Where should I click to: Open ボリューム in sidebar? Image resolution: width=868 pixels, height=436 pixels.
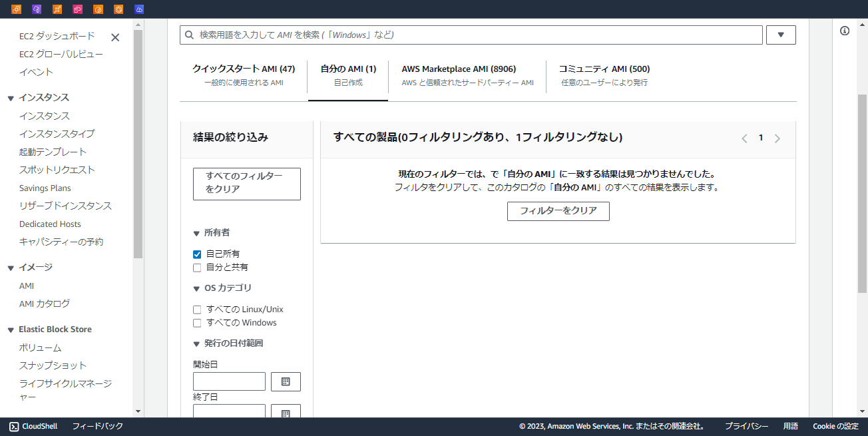click(x=41, y=347)
